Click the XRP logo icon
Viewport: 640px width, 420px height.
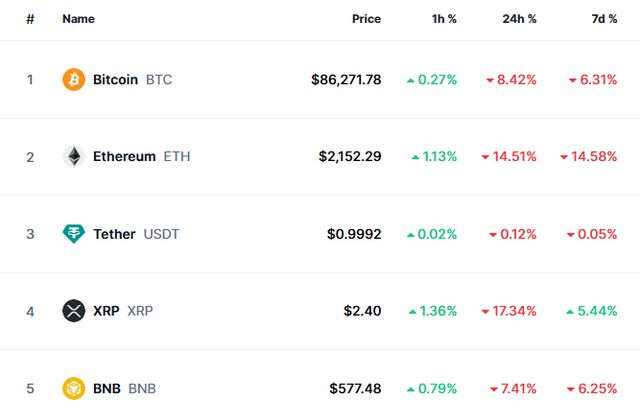pyautogui.click(x=74, y=311)
